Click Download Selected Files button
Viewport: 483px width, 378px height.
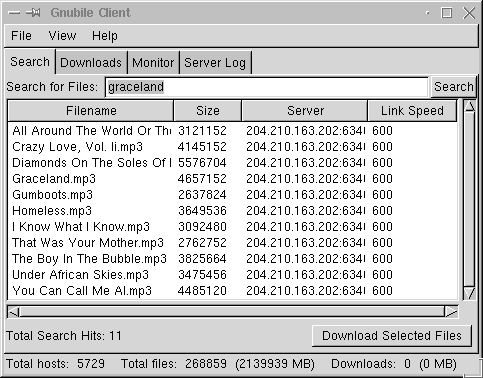(392, 336)
